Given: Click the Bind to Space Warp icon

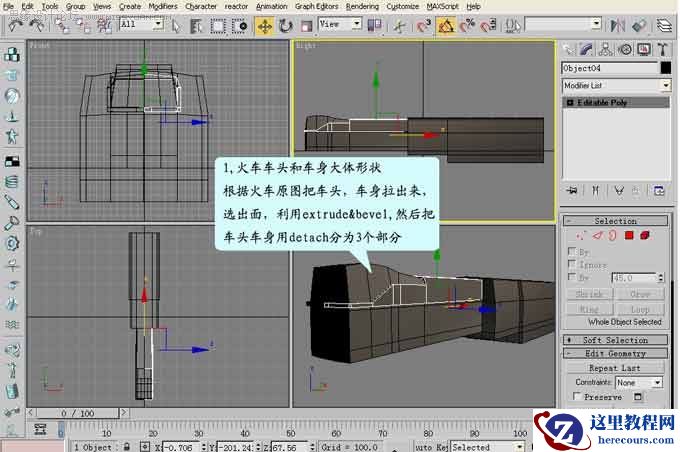Looking at the screenshot, I should point(105,26).
